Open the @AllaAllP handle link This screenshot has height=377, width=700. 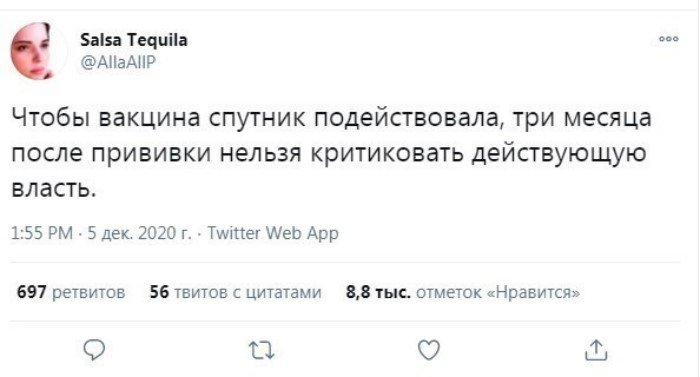117,62
